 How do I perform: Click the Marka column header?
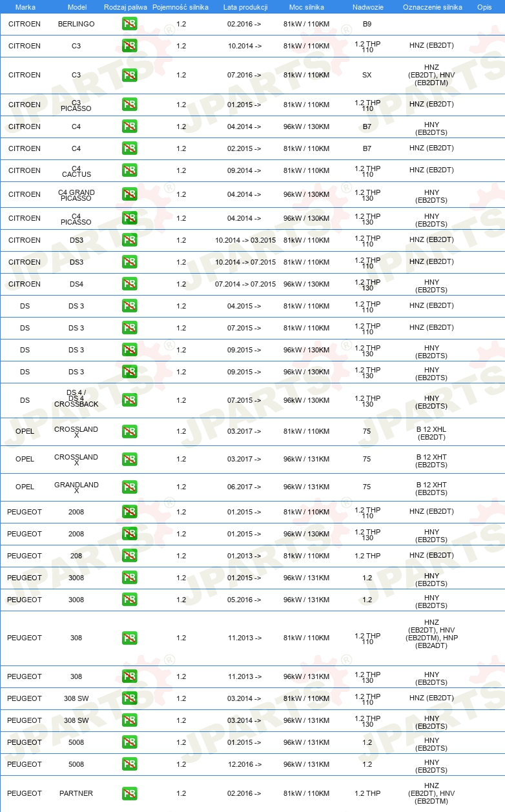pyautogui.click(x=25, y=7)
